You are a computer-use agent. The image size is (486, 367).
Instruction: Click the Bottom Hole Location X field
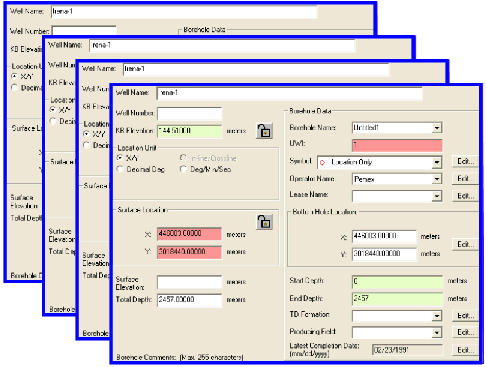pos(384,236)
